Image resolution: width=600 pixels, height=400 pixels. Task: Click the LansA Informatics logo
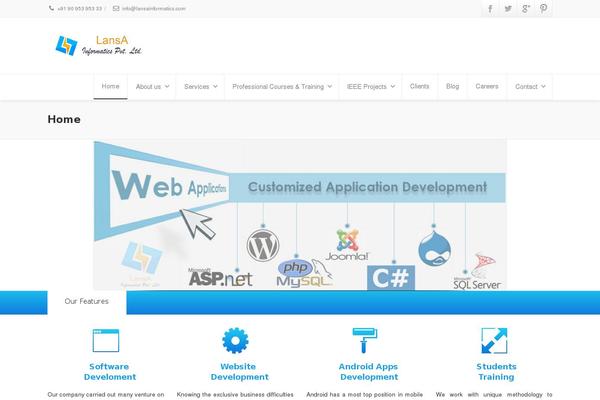(98, 45)
